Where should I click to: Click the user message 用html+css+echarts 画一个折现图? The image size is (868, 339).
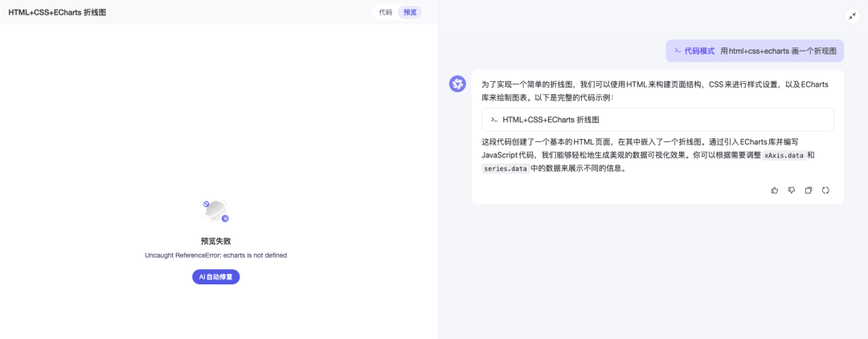coord(778,51)
